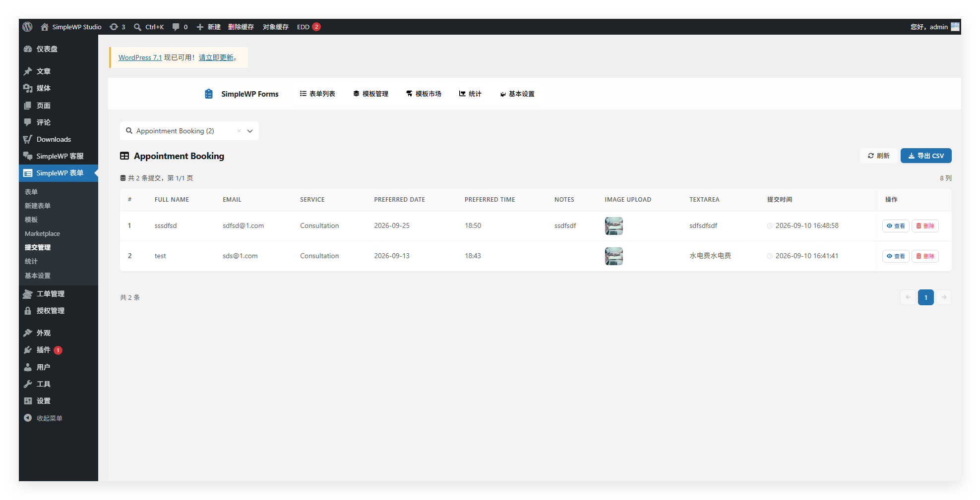The image size is (980, 500).
Task: Open Downloads in sidebar
Action: coord(59,139)
